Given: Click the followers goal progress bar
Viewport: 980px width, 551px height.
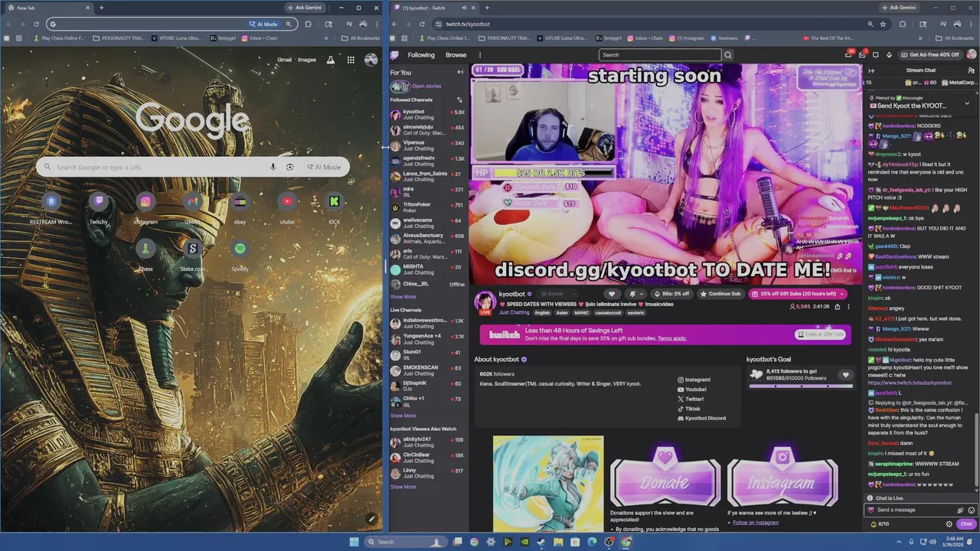Looking at the screenshot, I should [x=801, y=386].
